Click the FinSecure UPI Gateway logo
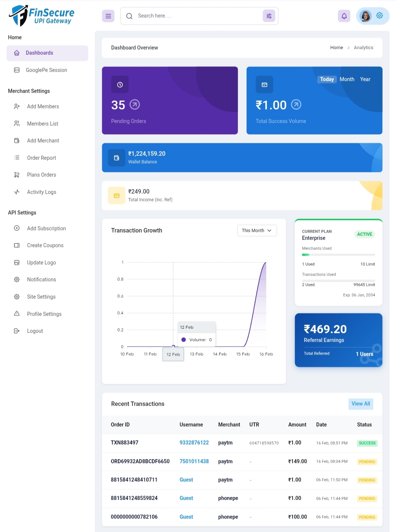 42,16
